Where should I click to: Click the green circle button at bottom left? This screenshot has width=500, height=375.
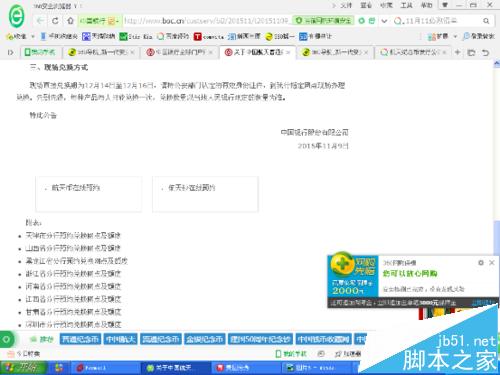[x=6, y=339]
